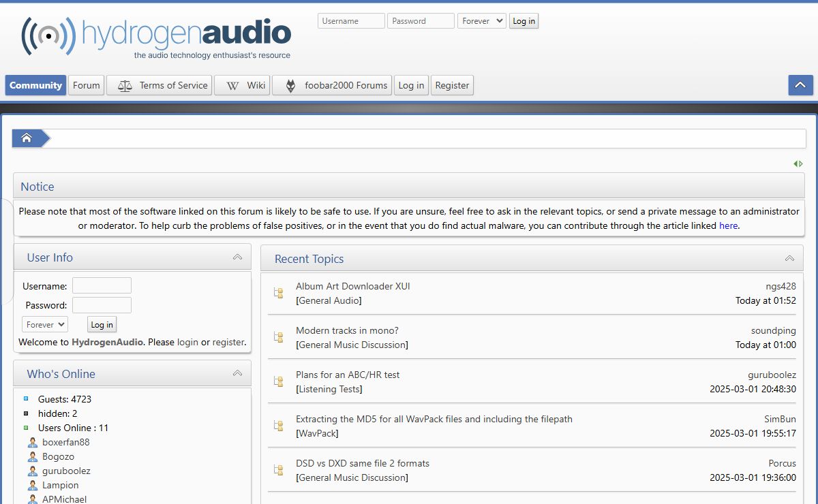
Task: Click the login link in welcome message
Action: coord(187,342)
